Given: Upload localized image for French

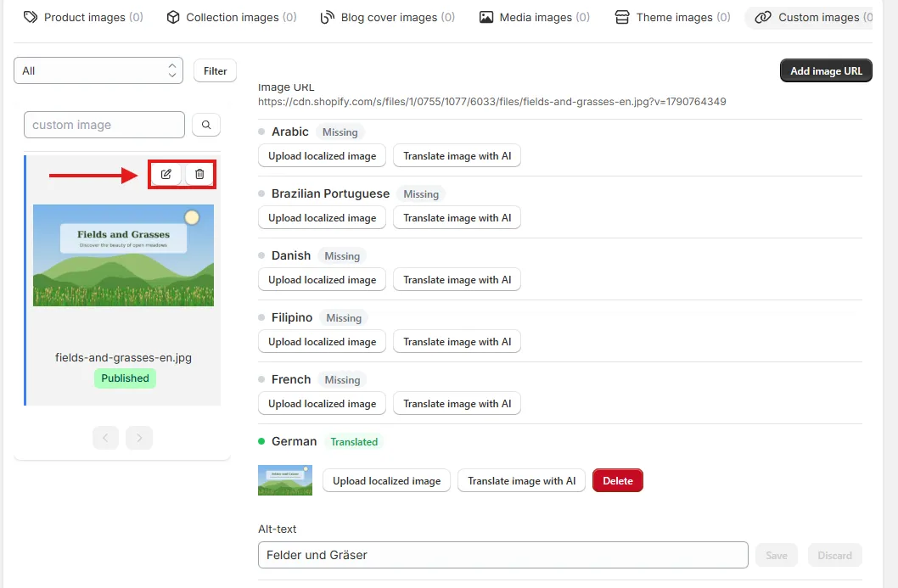Looking at the screenshot, I should tap(322, 403).
